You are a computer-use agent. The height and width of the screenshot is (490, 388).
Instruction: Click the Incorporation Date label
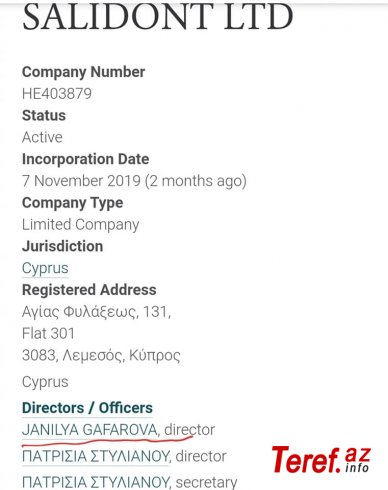tap(85, 159)
